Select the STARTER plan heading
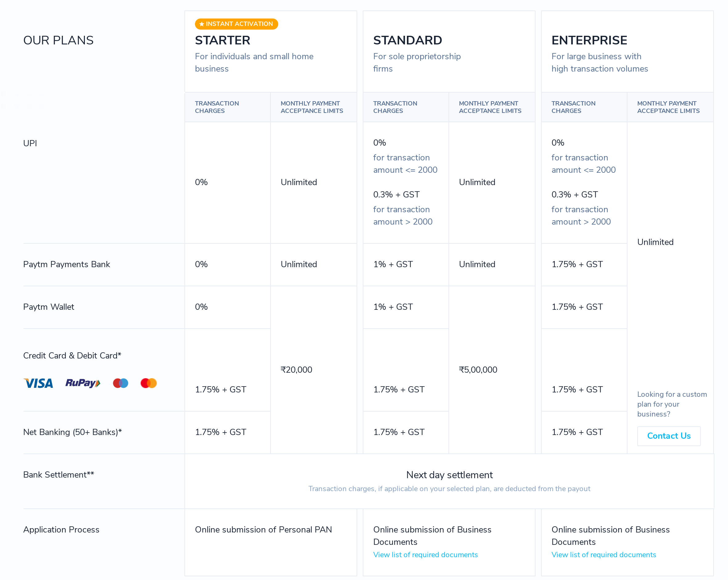 tap(222, 40)
